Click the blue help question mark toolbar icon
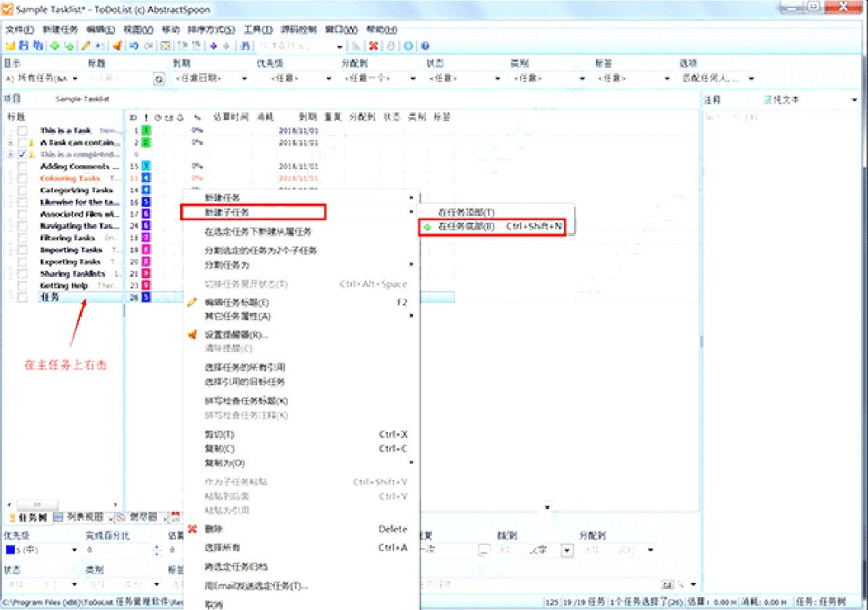 click(425, 46)
